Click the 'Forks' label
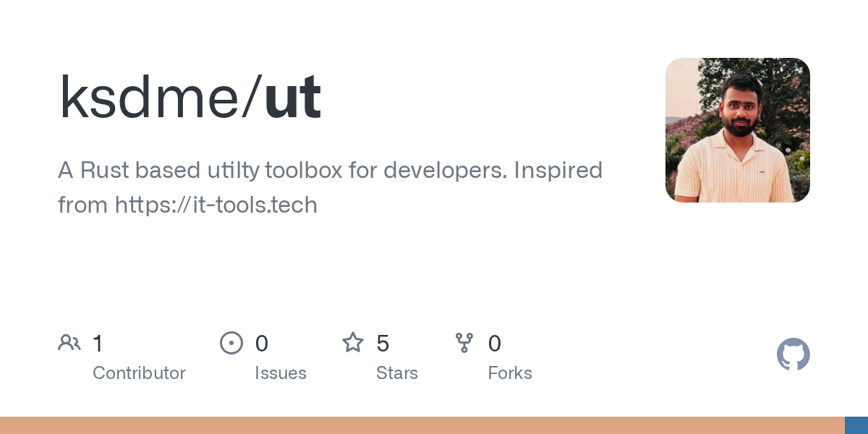 [x=510, y=373]
